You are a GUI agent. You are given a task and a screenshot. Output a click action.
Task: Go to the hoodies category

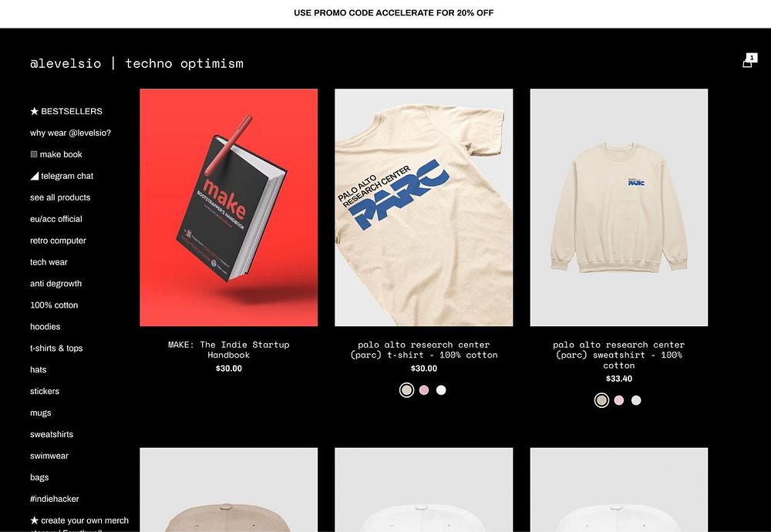[45, 327]
